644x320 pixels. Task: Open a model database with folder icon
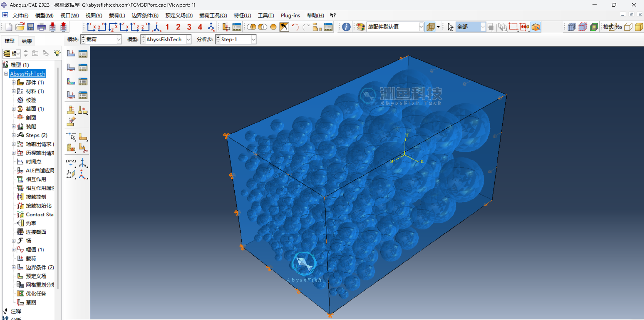[x=20, y=27]
